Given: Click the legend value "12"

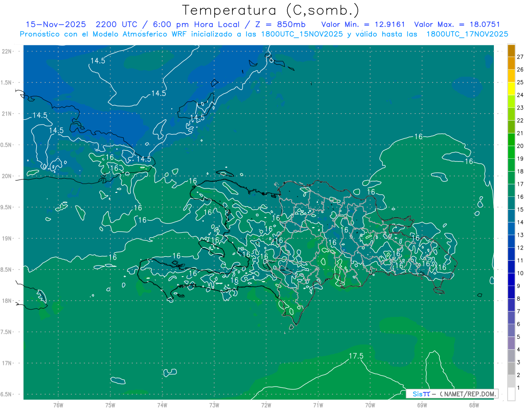Looking at the screenshot, I should pos(520,247).
